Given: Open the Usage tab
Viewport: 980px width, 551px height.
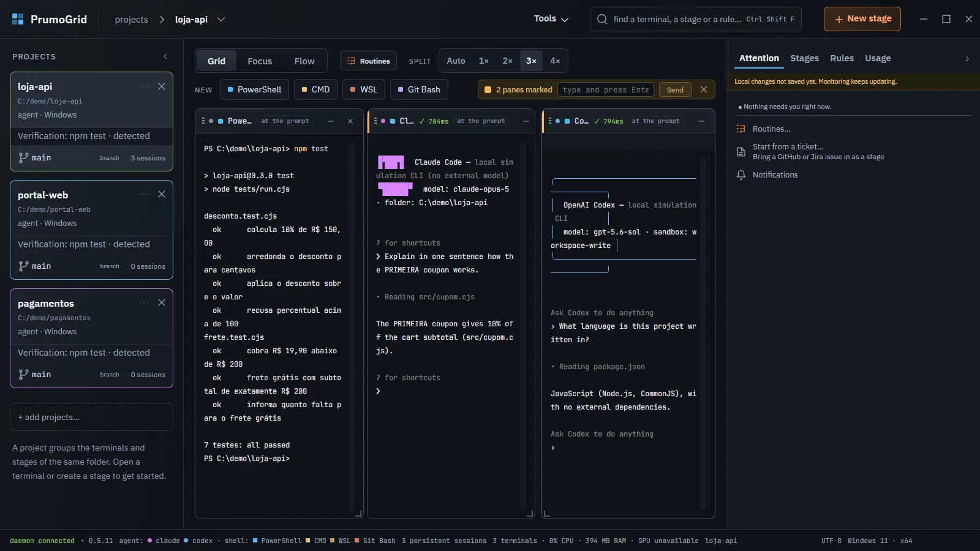Looking at the screenshot, I should [878, 58].
